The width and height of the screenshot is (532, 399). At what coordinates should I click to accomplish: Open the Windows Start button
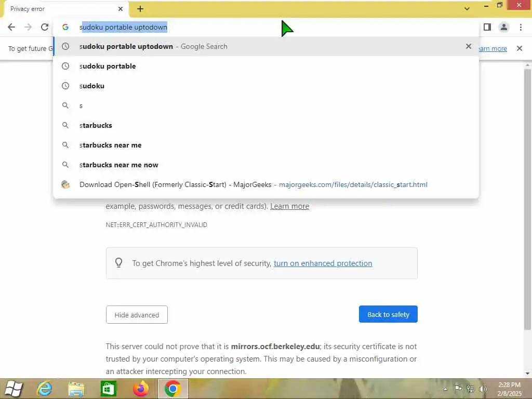pyautogui.click(x=14, y=389)
